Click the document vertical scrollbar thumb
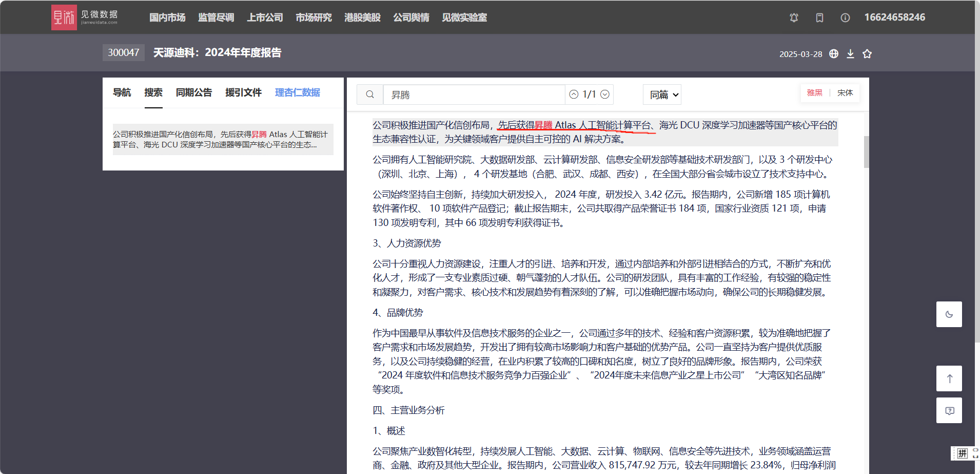Viewport: 980px width, 474px height. coord(866,151)
